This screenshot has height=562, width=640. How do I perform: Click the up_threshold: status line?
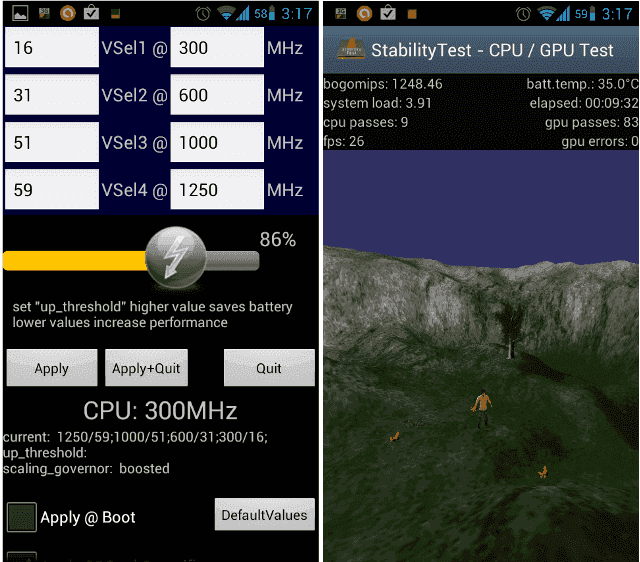45,453
